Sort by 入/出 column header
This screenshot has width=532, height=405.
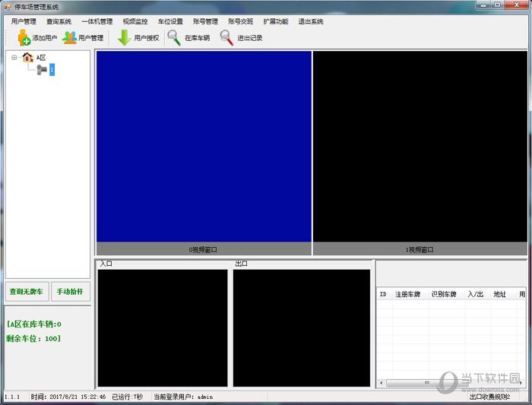click(478, 294)
